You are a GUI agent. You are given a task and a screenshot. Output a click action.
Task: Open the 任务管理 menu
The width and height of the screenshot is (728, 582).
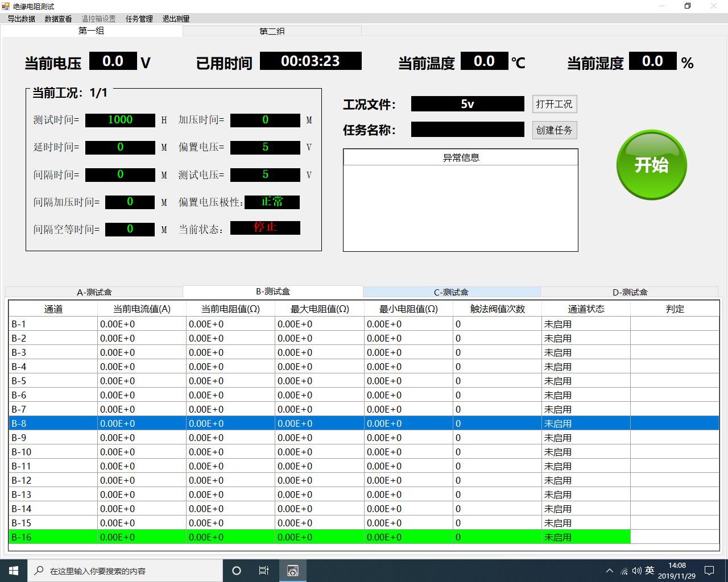[139, 19]
